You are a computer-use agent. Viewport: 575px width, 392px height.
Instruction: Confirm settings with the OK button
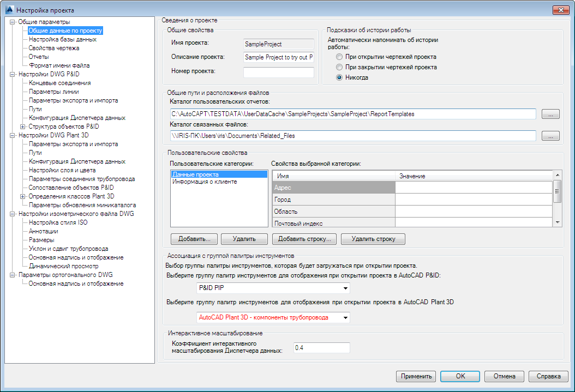(x=460, y=376)
